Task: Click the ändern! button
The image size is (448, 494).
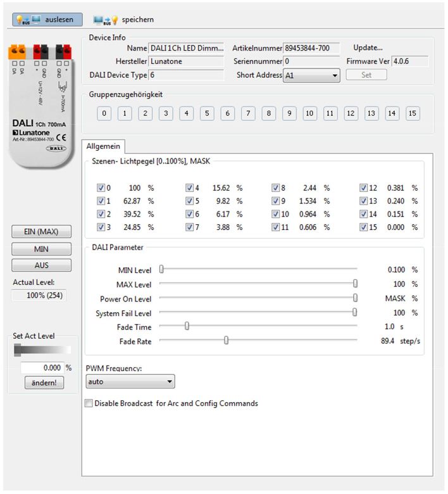Action: (44, 383)
